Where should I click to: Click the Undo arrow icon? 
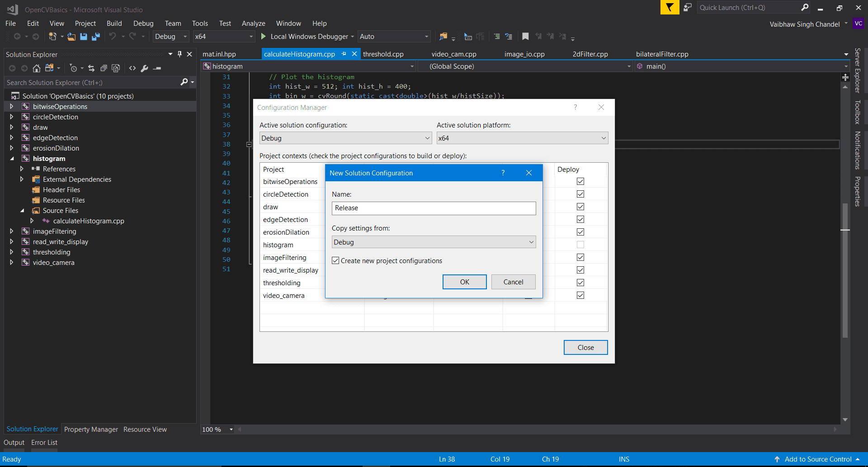(113, 37)
